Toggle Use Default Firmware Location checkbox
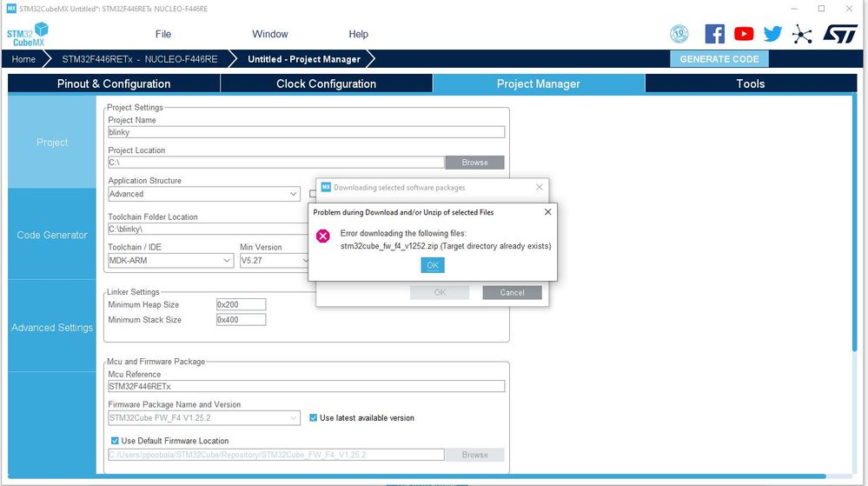 pyautogui.click(x=115, y=441)
